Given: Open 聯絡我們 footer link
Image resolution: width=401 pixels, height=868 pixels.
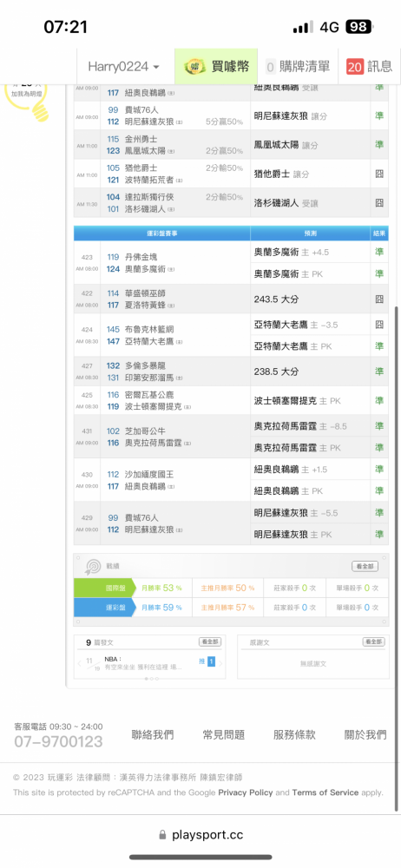Looking at the screenshot, I should tap(152, 734).
